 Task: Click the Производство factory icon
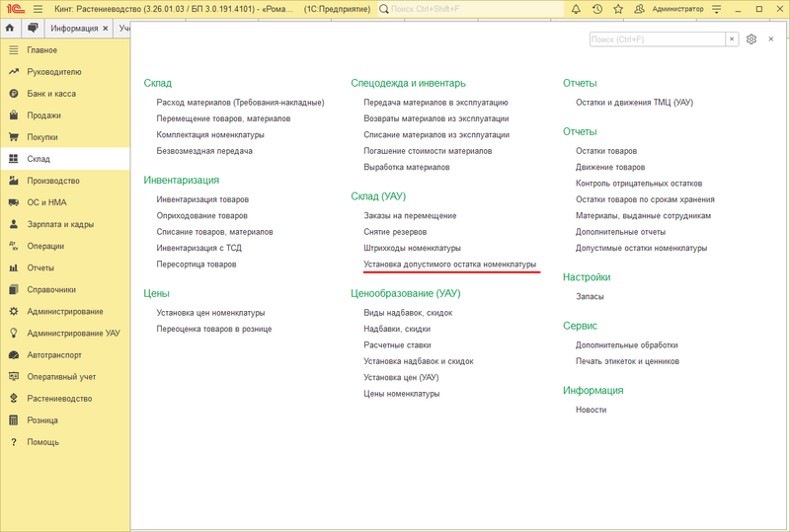(14, 181)
